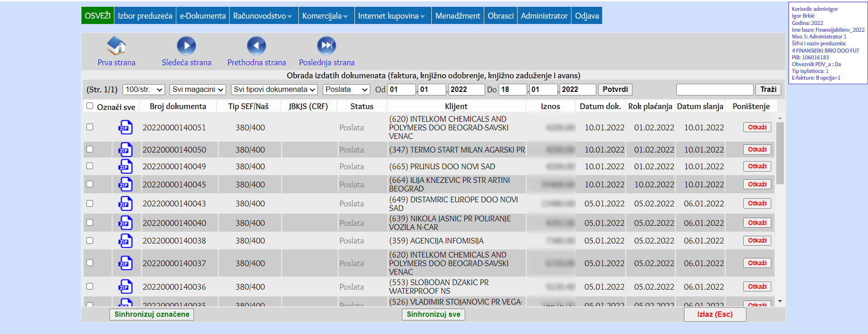
Task: Click Otkaži for document 20220000140051
Action: click(x=757, y=128)
